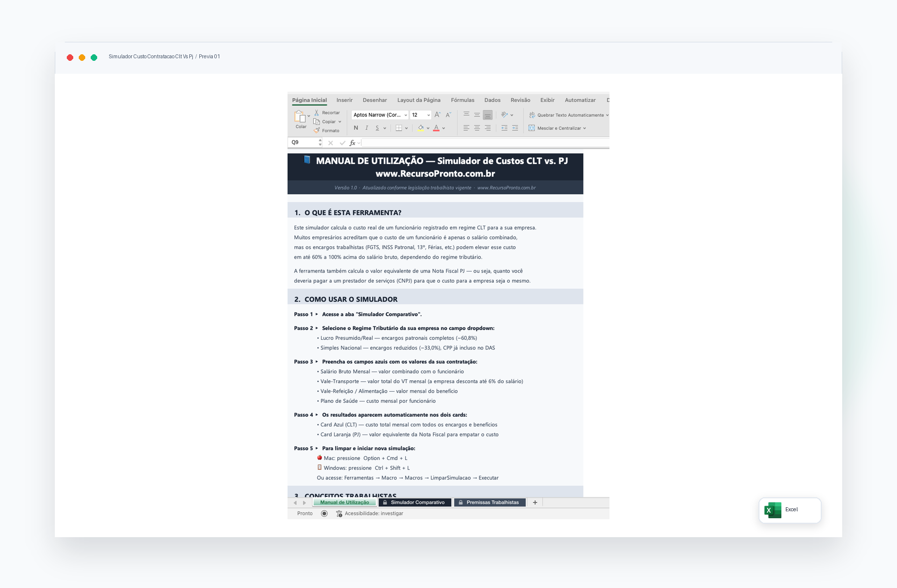Open the fill color dropdown arrow
Image resolution: width=897 pixels, height=588 pixels.
(428, 128)
